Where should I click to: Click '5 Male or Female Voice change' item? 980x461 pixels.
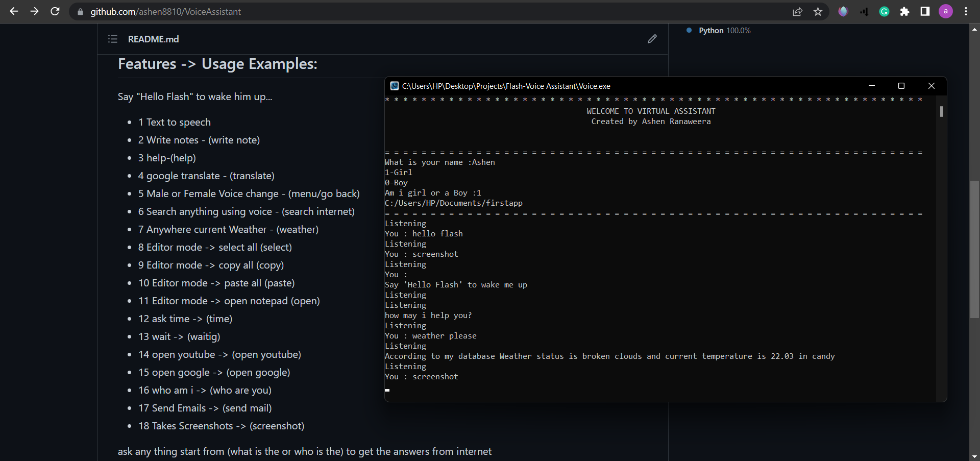click(249, 193)
